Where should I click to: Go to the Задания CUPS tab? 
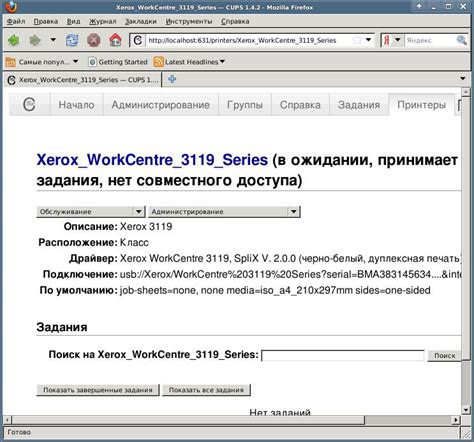click(x=359, y=105)
